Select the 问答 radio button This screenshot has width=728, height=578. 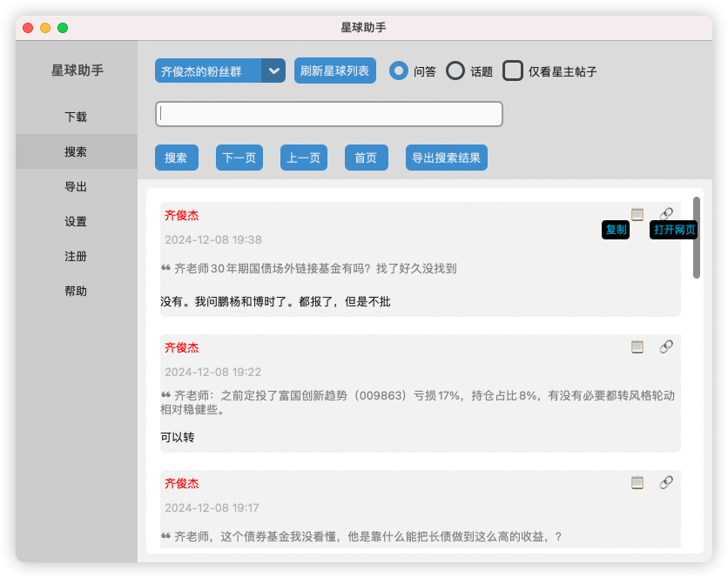(399, 71)
